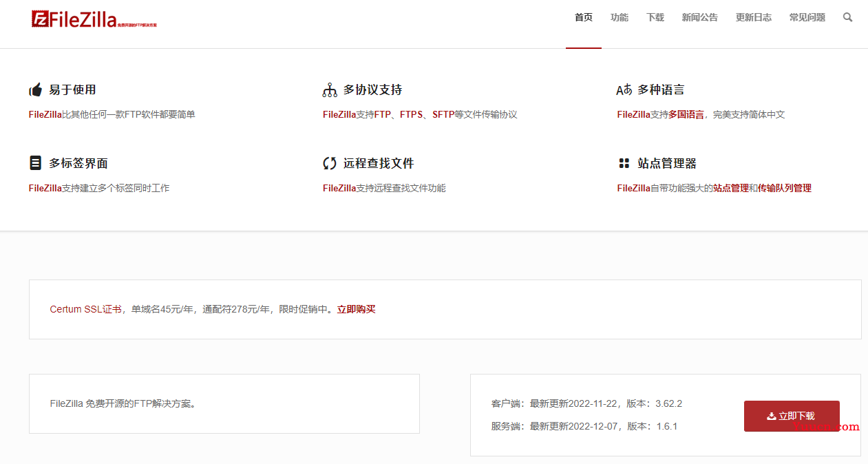Click the language icon beside 多种语言
868x464 pixels.
click(x=624, y=90)
